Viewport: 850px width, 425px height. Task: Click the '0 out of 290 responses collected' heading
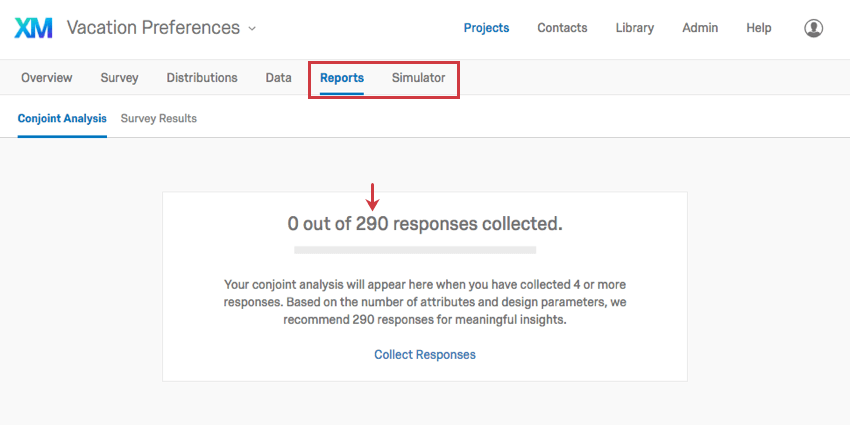(425, 224)
